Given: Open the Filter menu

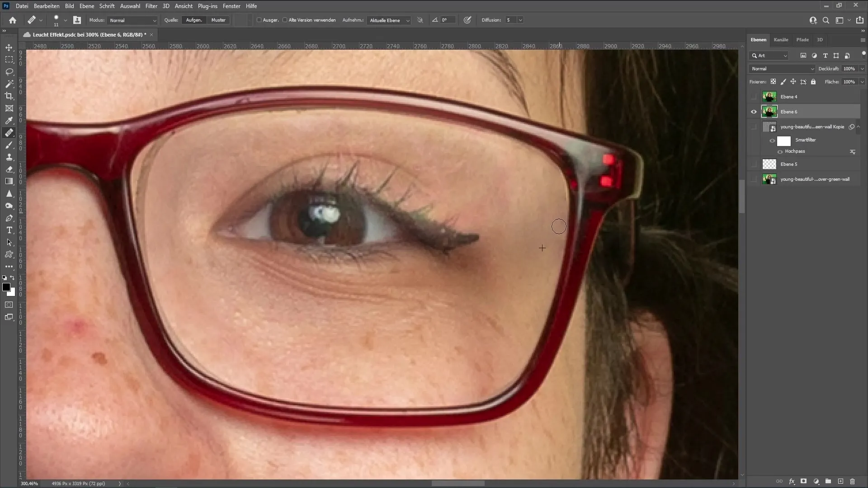Looking at the screenshot, I should pos(151,6).
